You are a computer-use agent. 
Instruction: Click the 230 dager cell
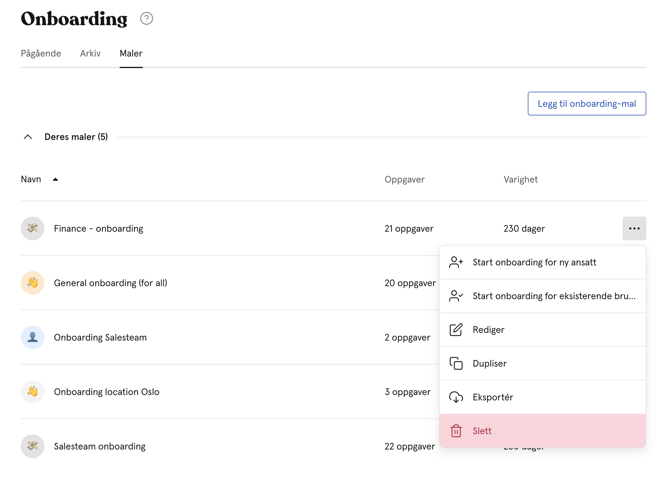pyautogui.click(x=524, y=229)
